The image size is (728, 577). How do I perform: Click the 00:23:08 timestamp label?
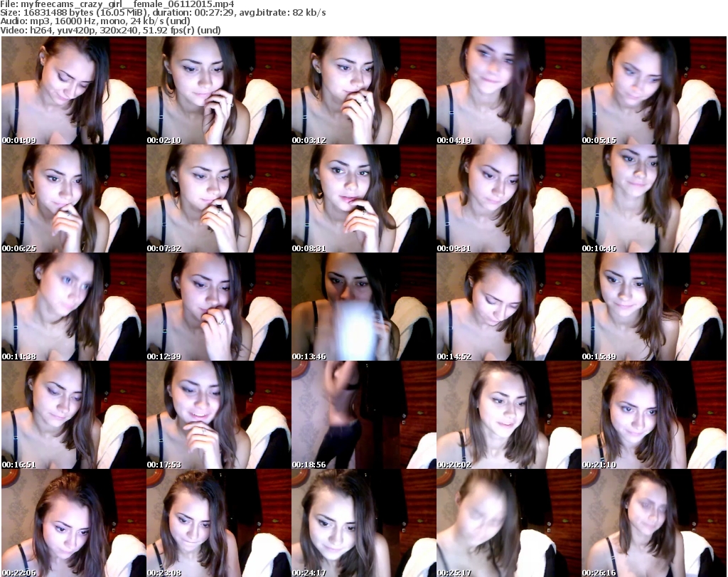(x=164, y=572)
